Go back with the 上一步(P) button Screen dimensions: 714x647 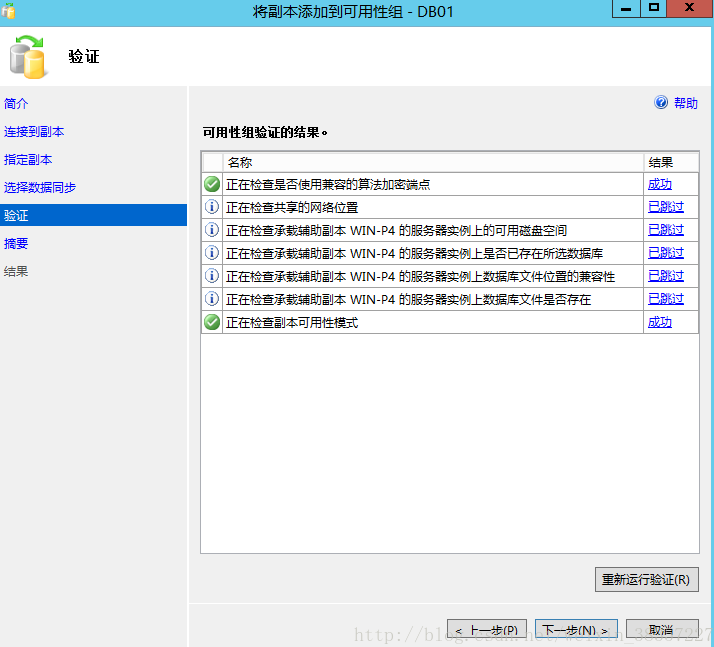[486, 630]
